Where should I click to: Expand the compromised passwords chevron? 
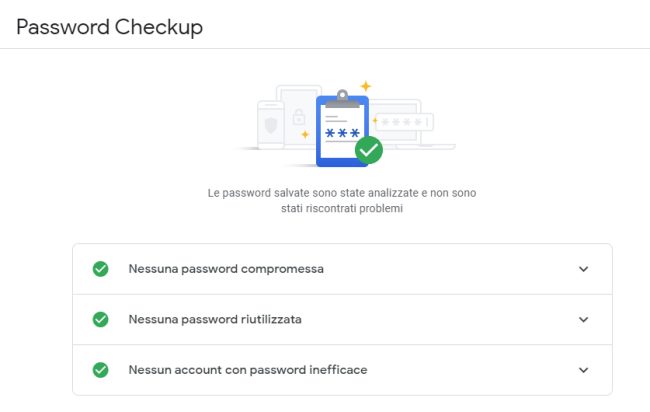pyautogui.click(x=583, y=269)
